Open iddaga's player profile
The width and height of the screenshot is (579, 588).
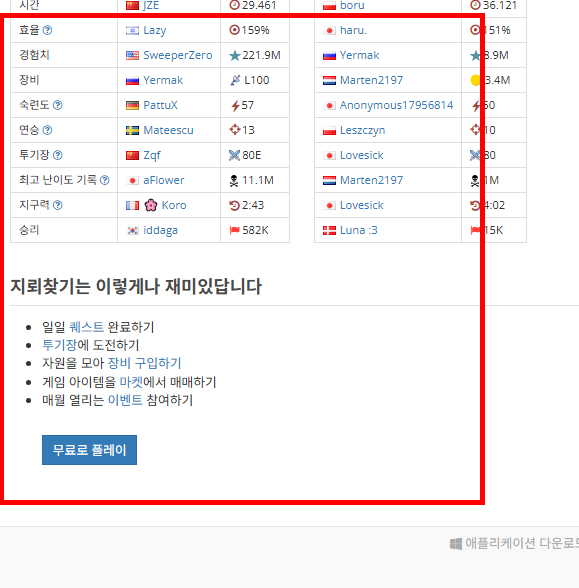coord(160,230)
